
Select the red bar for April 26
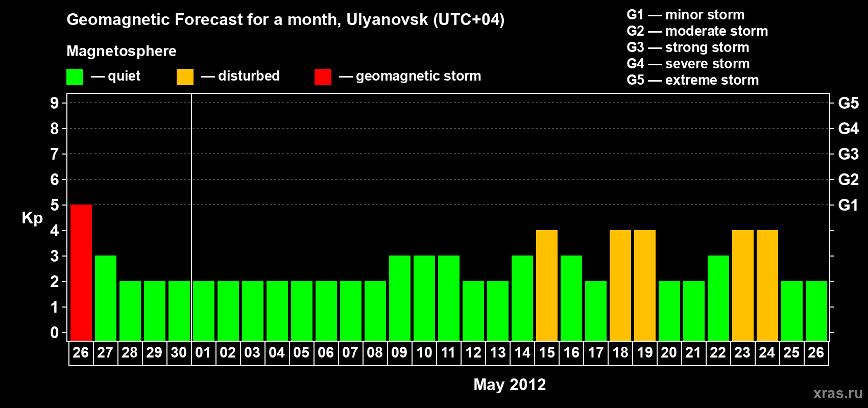coord(81,272)
